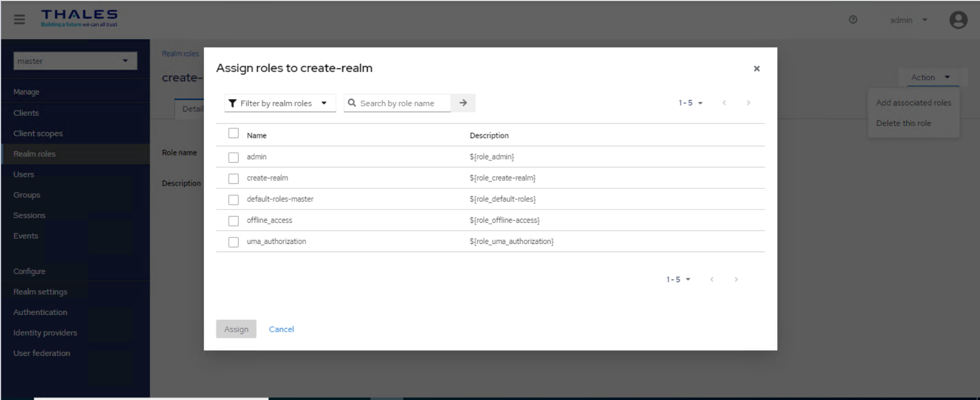This screenshot has width=980, height=400.
Task: Expand the Filter by realm roles dropdown
Action: coord(280,103)
